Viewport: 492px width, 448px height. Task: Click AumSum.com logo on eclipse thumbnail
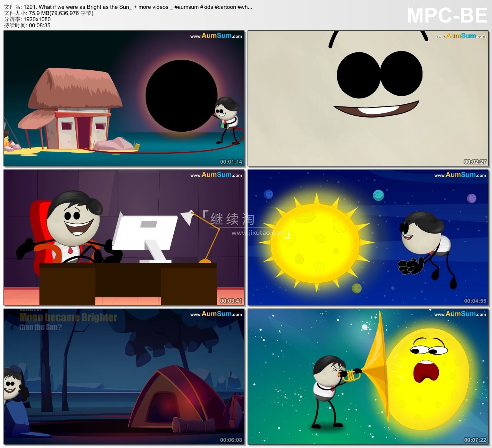click(x=216, y=36)
